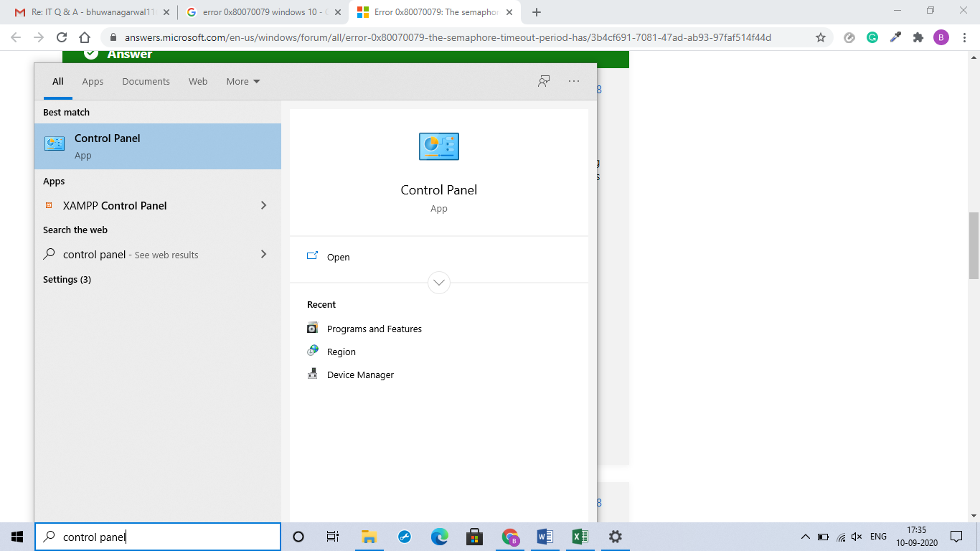Switch to the Documents search tab

pyautogui.click(x=146, y=81)
